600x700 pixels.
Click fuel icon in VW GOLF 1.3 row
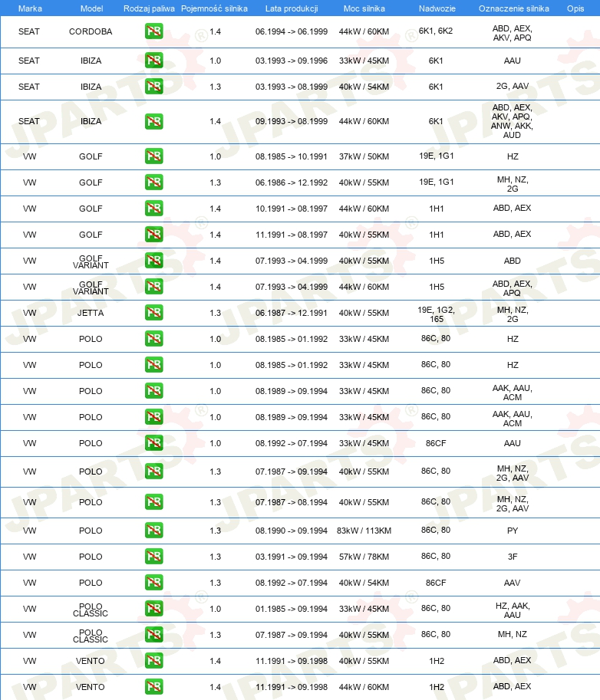(x=153, y=182)
